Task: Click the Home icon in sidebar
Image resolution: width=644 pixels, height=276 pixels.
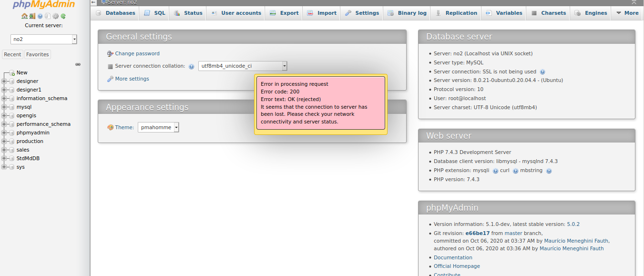Action: tap(24, 16)
